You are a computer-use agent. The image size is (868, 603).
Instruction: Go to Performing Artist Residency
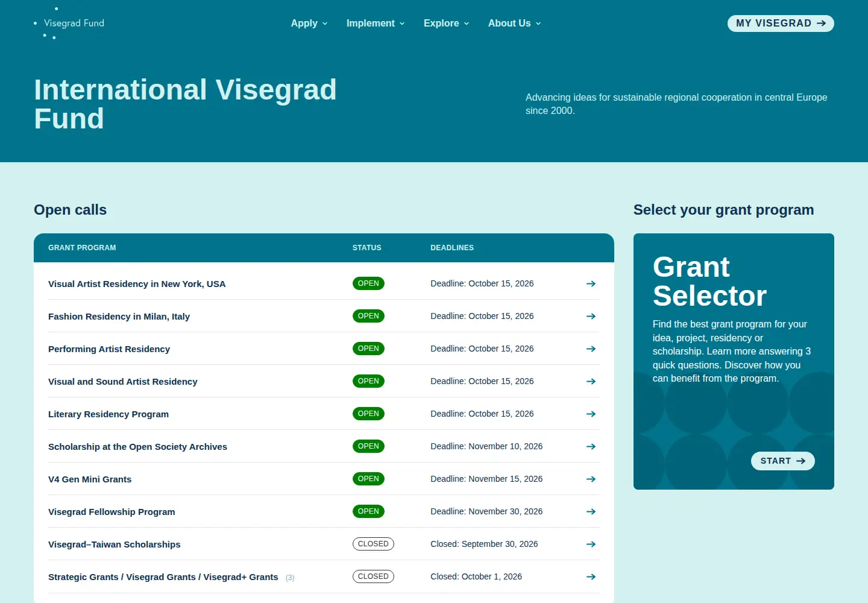[109, 349]
